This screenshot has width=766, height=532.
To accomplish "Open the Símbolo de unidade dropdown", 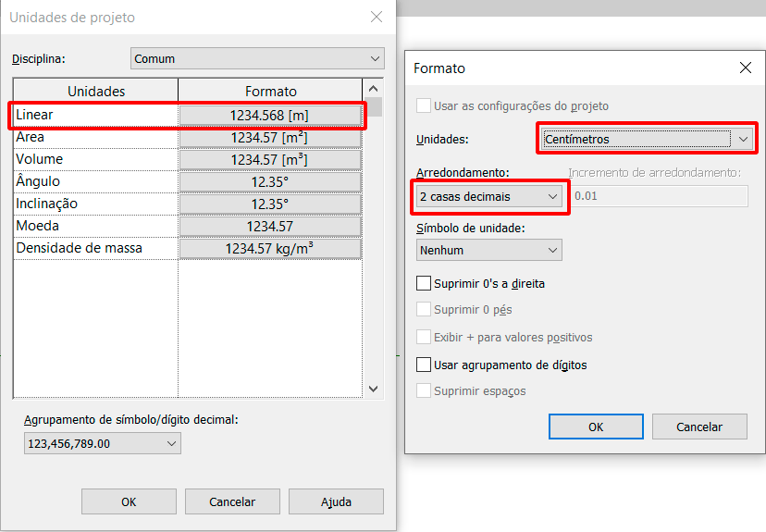I will (489, 250).
